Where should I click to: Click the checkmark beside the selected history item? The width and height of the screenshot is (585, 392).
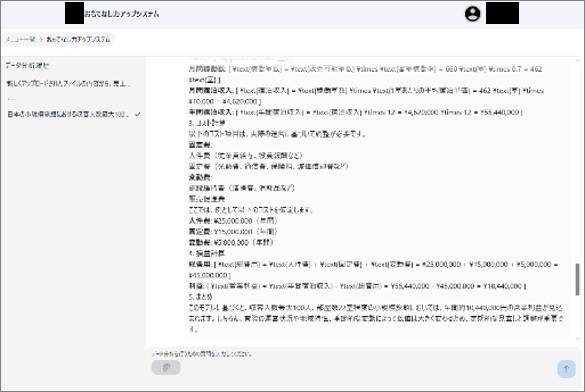click(x=138, y=114)
